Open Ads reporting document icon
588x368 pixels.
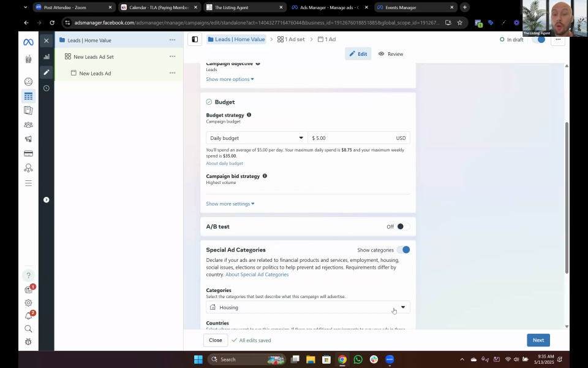coord(28,110)
